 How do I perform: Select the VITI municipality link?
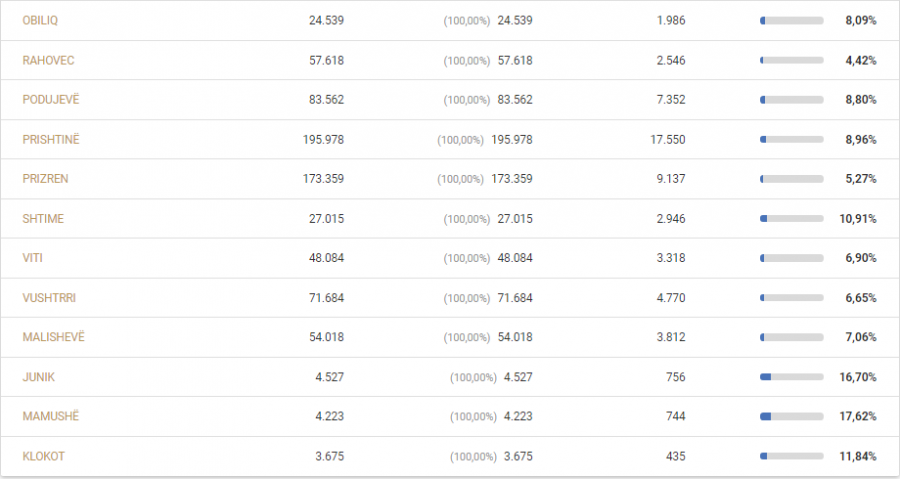[33, 258]
